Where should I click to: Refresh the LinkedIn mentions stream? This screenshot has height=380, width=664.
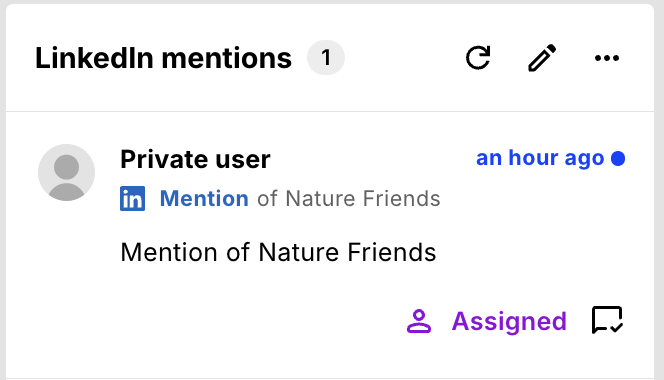point(478,58)
